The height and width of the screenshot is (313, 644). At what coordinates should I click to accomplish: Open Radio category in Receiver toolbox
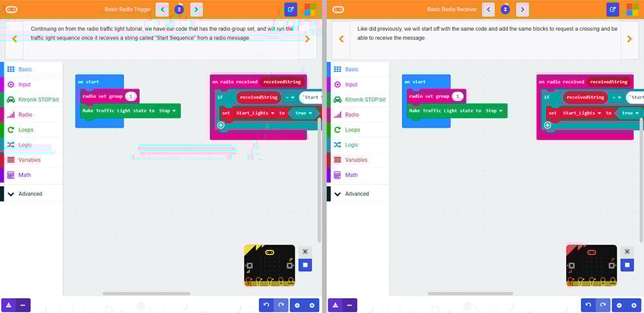(358, 115)
